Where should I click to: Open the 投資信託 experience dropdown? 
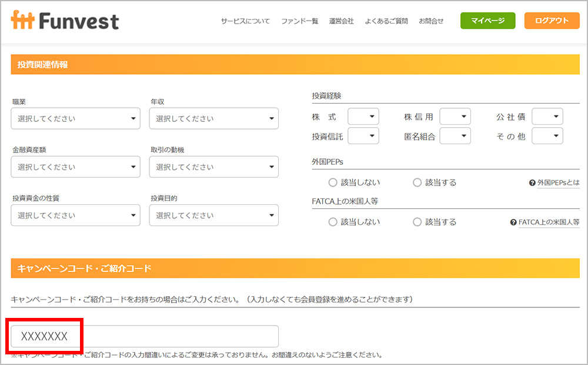tap(363, 135)
